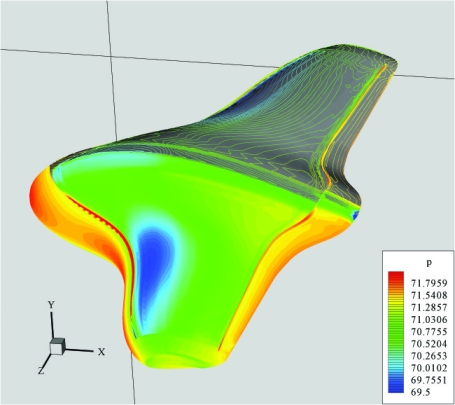Image resolution: width=455 pixels, height=405 pixels.
Task: Click legend value 71.0306
Action: point(429,320)
